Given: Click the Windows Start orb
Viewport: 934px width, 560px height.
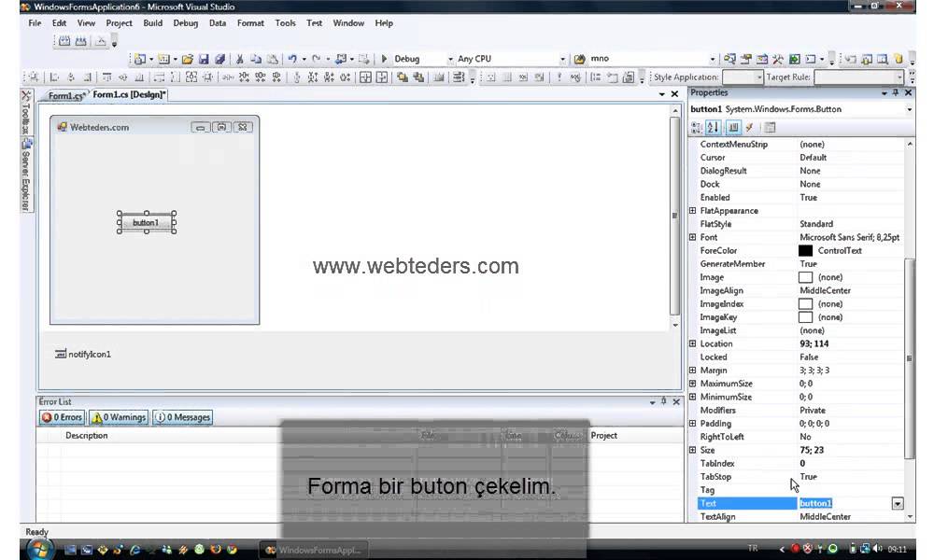Looking at the screenshot, I should click(38, 550).
